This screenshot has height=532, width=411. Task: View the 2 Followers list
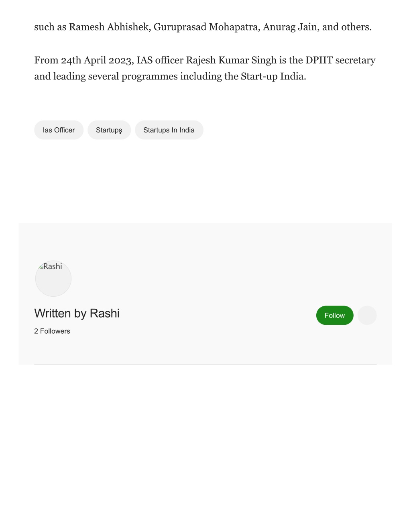(52, 331)
